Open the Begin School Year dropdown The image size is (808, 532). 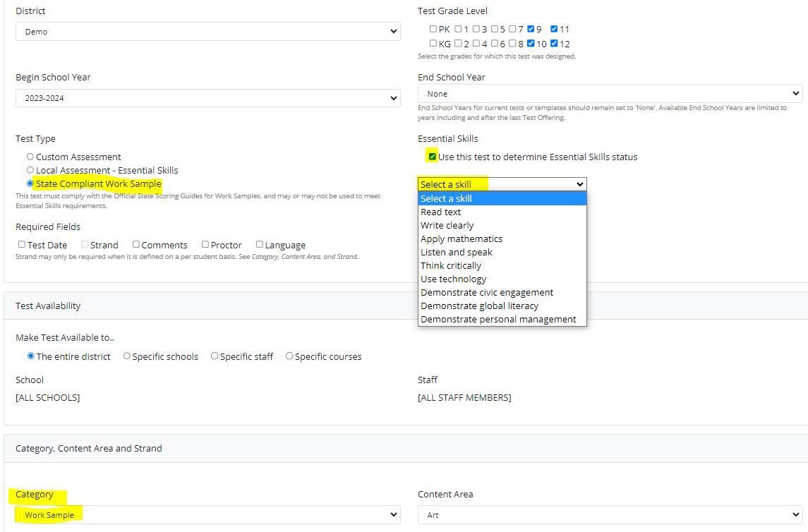click(207, 98)
